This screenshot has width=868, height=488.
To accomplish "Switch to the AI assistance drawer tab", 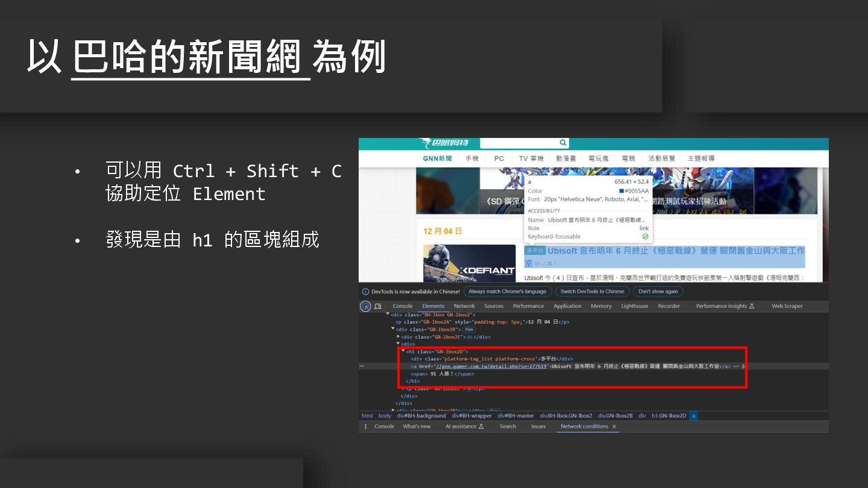I will pyautogui.click(x=465, y=426).
